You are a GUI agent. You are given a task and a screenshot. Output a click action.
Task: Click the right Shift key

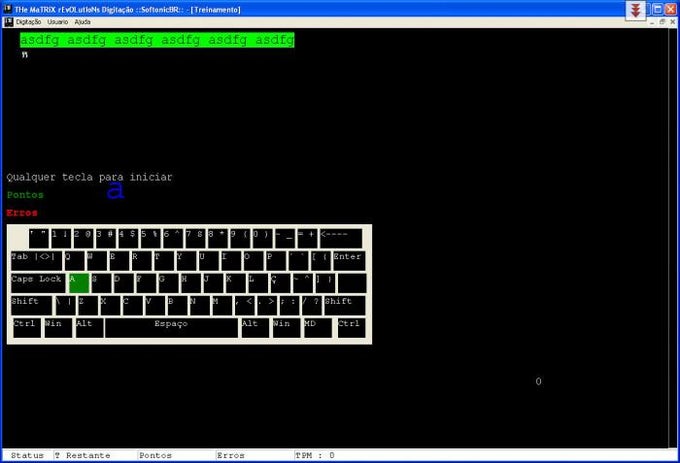(345, 306)
